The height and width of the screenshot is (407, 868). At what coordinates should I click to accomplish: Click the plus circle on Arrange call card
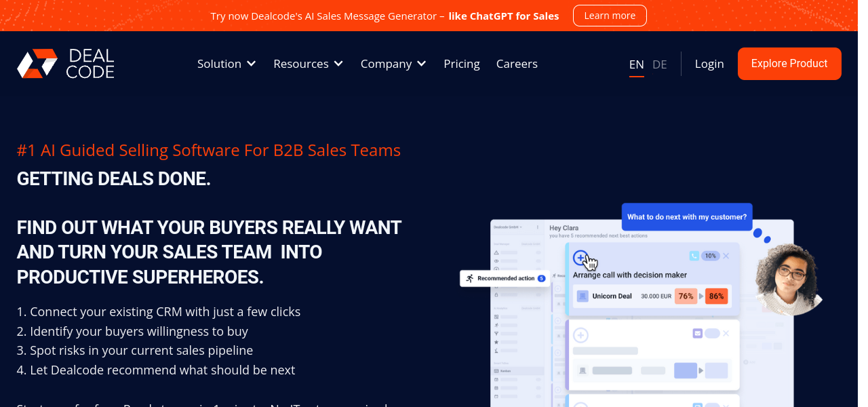coord(580,257)
